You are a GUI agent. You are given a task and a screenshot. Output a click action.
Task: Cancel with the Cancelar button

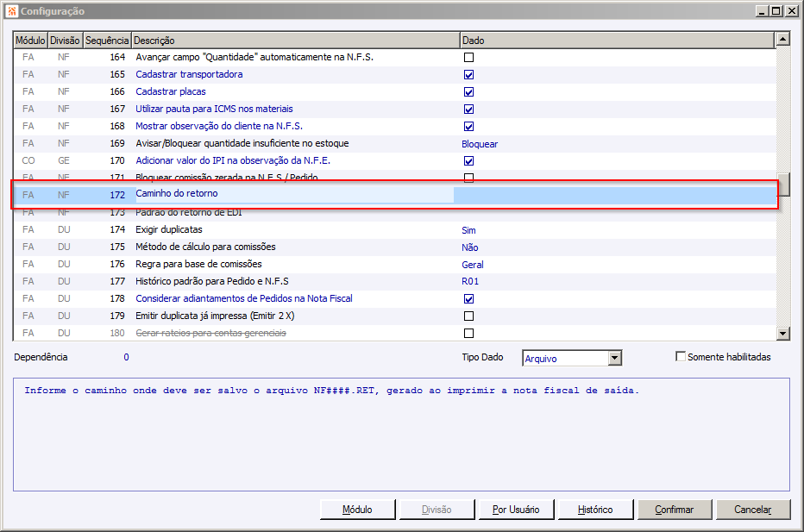tap(753, 510)
